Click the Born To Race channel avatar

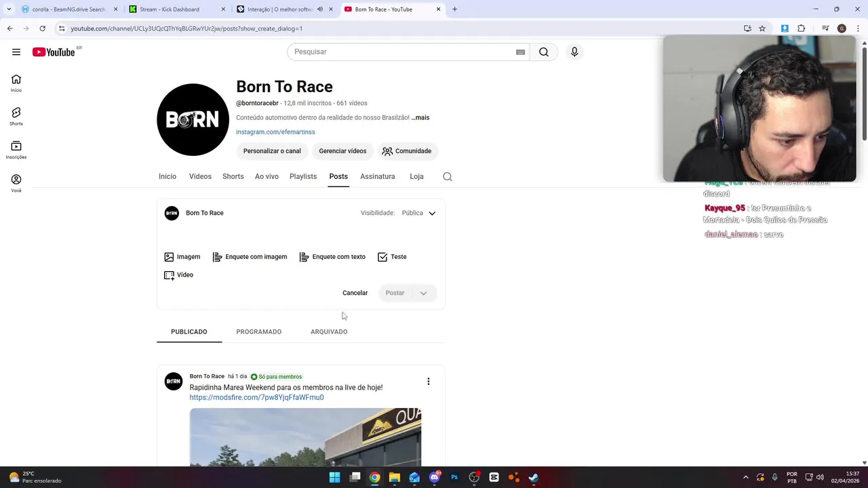tap(193, 120)
